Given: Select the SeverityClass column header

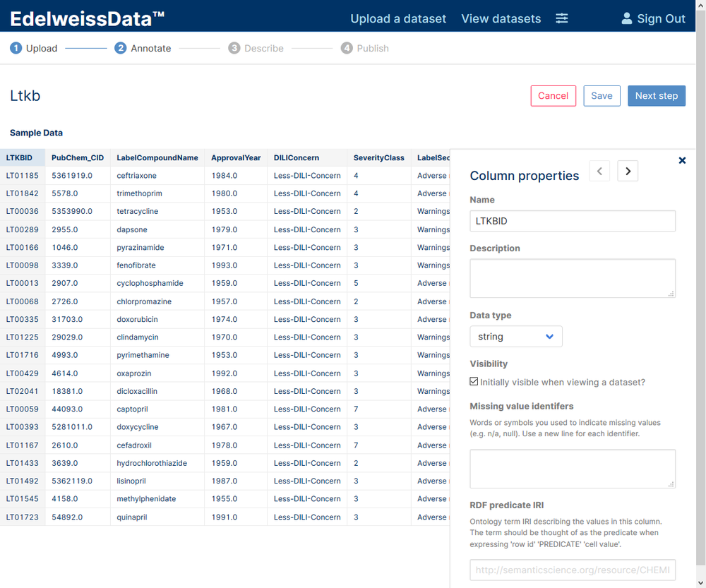Looking at the screenshot, I should pos(378,157).
